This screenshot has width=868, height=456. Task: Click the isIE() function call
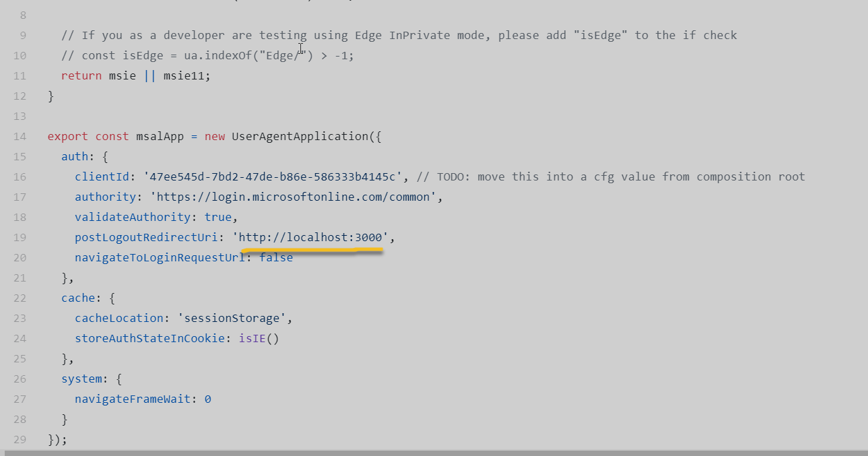pos(259,338)
